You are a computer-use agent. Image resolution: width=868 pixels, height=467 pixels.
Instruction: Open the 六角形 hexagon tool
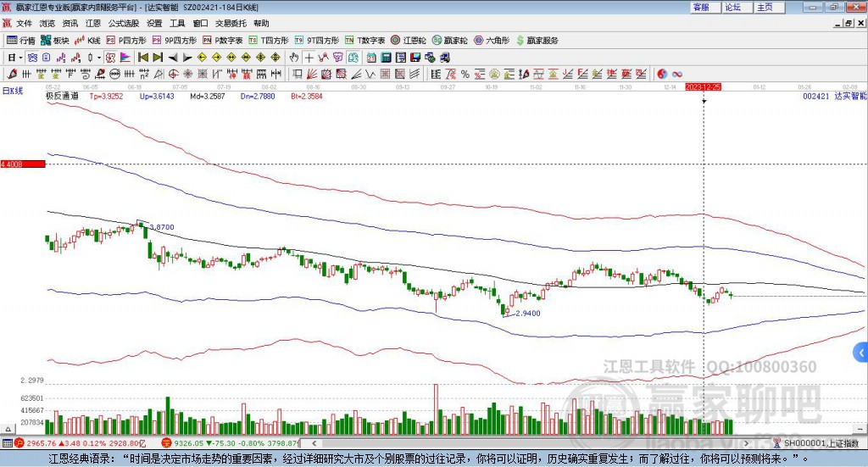492,41
